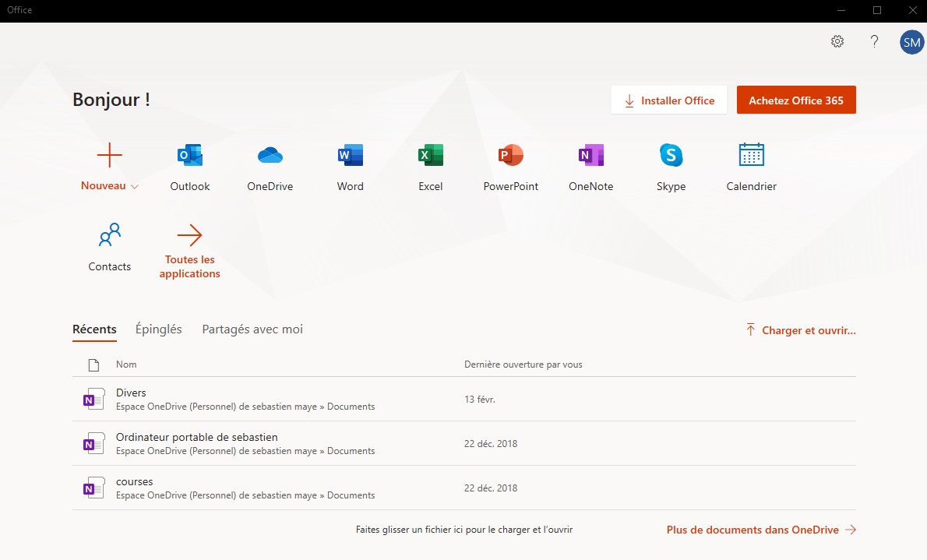Click the Faites glisser un fichier ici text
Image resolution: width=927 pixels, height=560 pixels.
[464, 530]
